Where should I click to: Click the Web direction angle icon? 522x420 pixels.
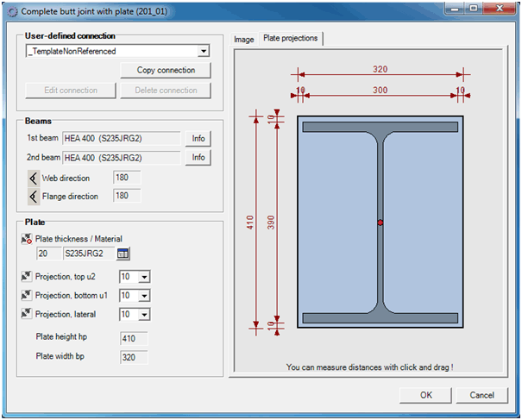tap(34, 178)
